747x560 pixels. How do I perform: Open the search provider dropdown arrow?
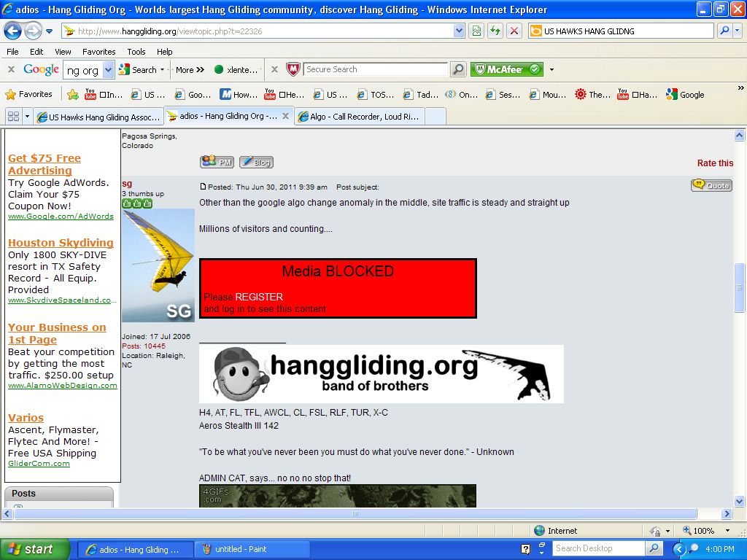(x=738, y=31)
